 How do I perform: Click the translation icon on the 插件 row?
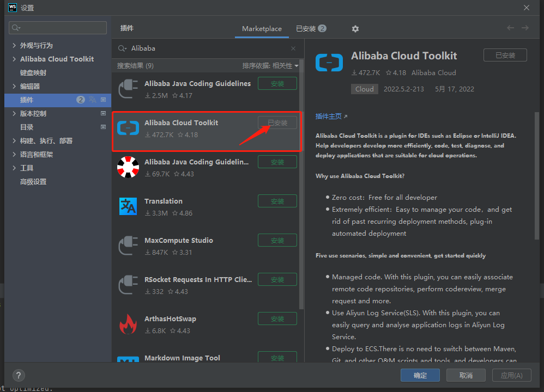point(92,100)
